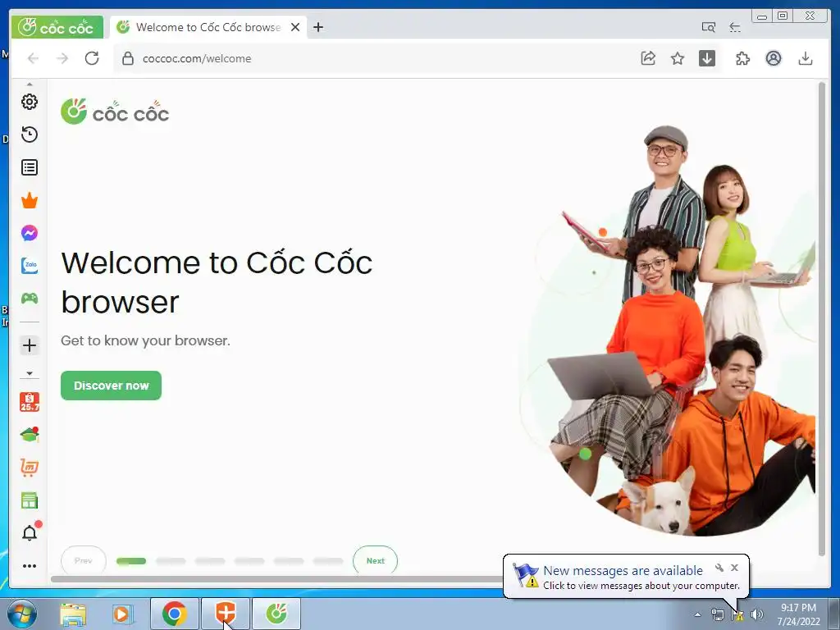Open the green table sidebar icon
Image resolution: width=840 pixels, height=630 pixels.
pos(30,501)
